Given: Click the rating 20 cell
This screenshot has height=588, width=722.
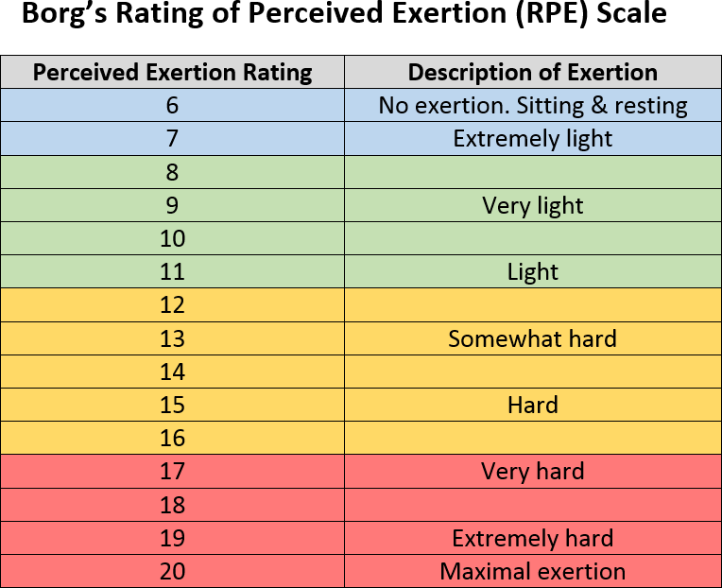Looking at the screenshot, I should pos(172,571).
